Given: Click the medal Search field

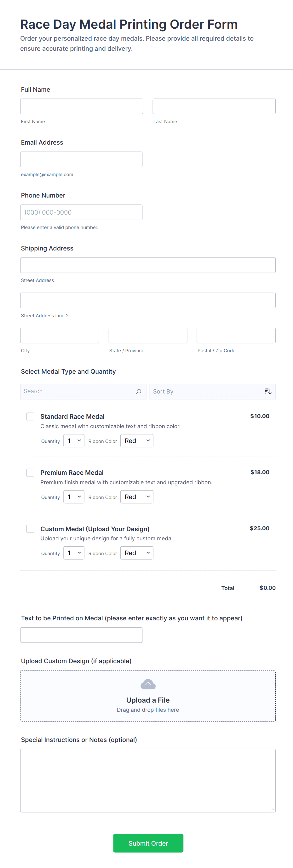Looking at the screenshot, I should point(78,391).
